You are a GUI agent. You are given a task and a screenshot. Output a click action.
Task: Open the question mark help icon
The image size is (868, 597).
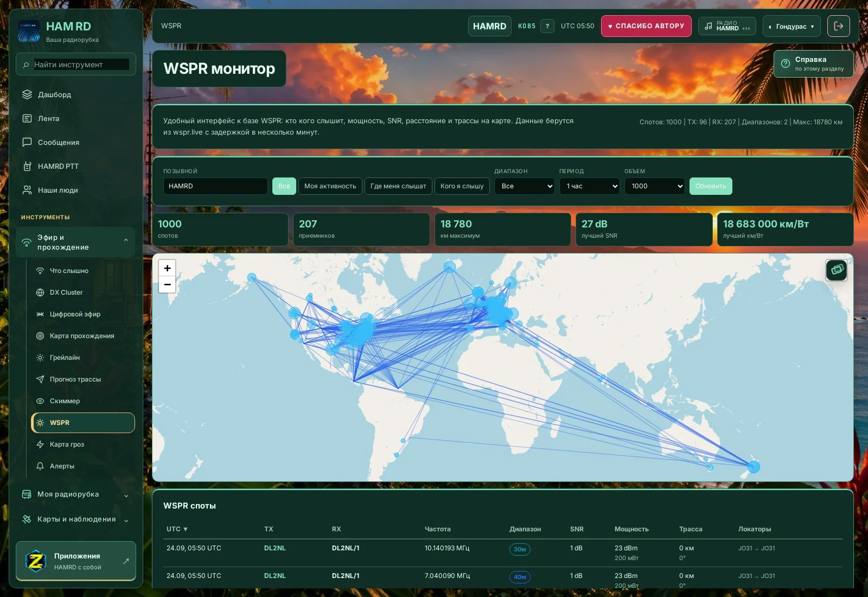pos(547,26)
